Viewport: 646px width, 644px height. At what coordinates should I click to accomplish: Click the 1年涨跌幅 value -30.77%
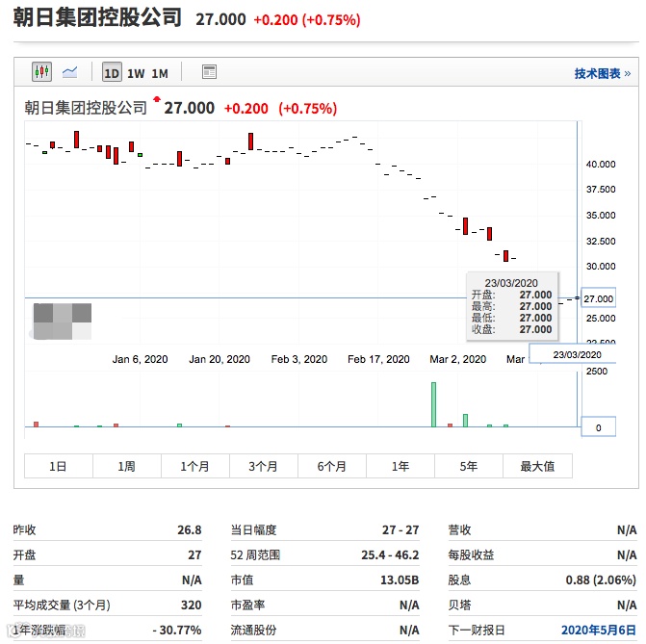(x=177, y=630)
